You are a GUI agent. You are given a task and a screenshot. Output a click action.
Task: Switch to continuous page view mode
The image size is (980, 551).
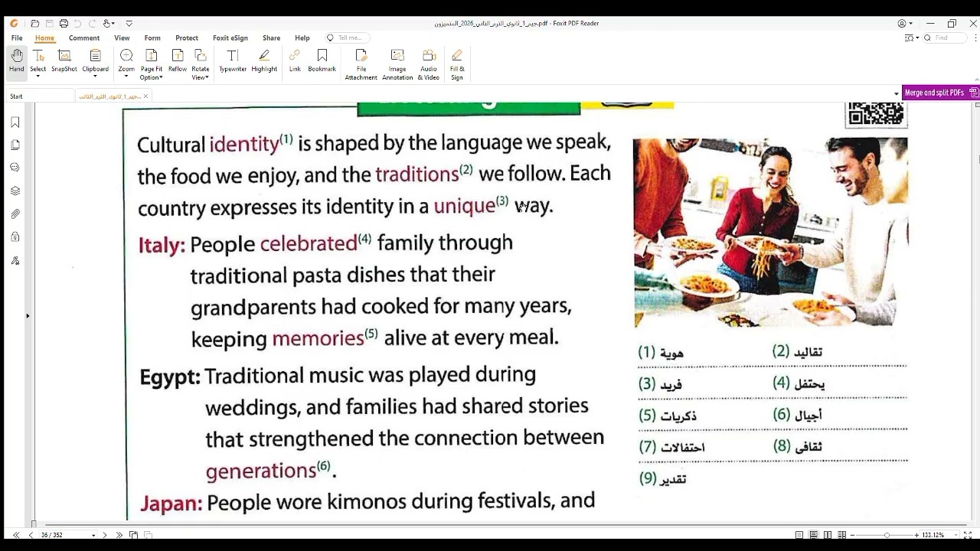click(814, 535)
